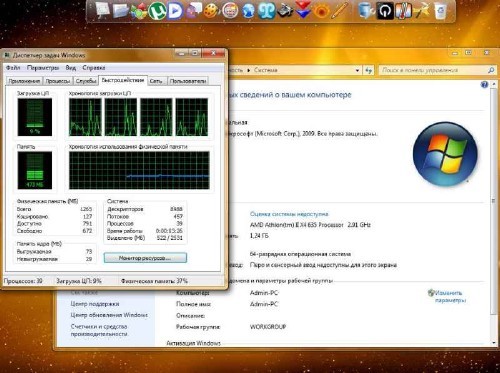Viewport: 500px width, 373px height.
Task: Click the memory gauge showing 473 МБ
Action: click(x=35, y=170)
